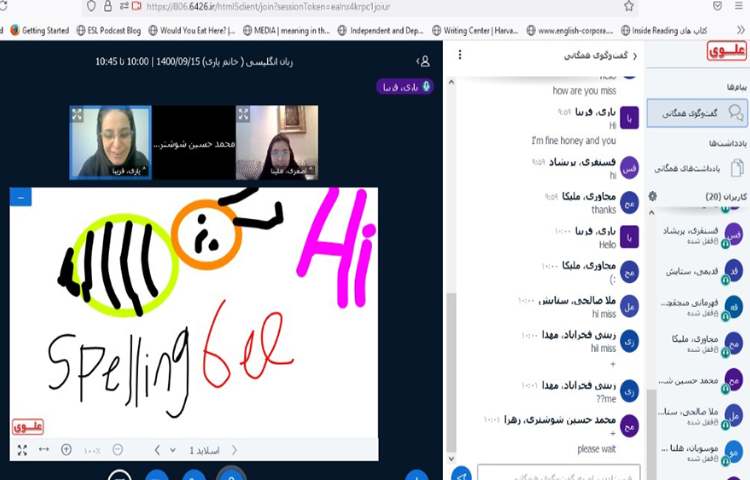Open the ESL Podcast Blog bookmark
Screen dimensions: 750x480
[x=109, y=31]
